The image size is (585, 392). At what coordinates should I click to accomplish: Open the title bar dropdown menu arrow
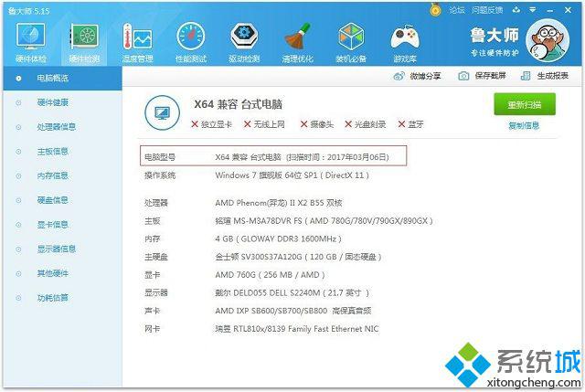pyautogui.click(x=533, y=10)
